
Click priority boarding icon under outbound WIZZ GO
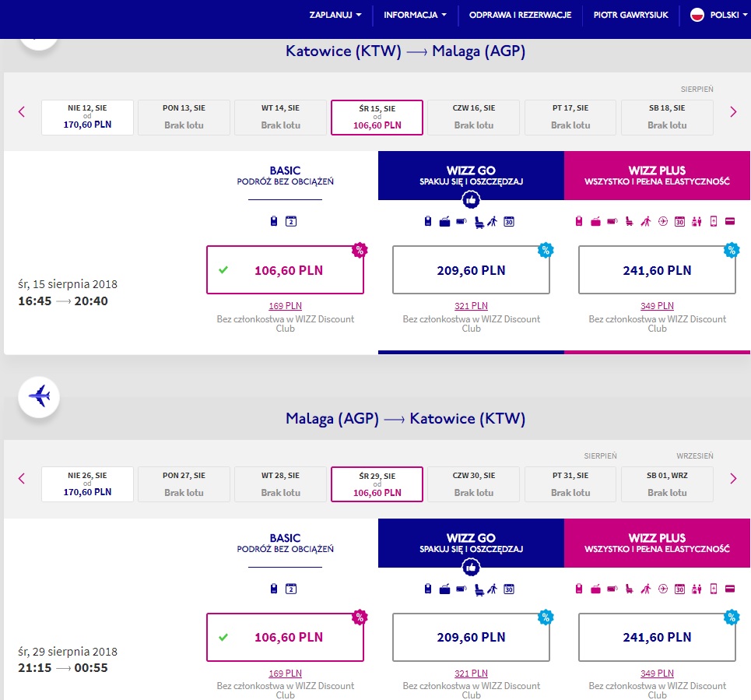point(493,221)
